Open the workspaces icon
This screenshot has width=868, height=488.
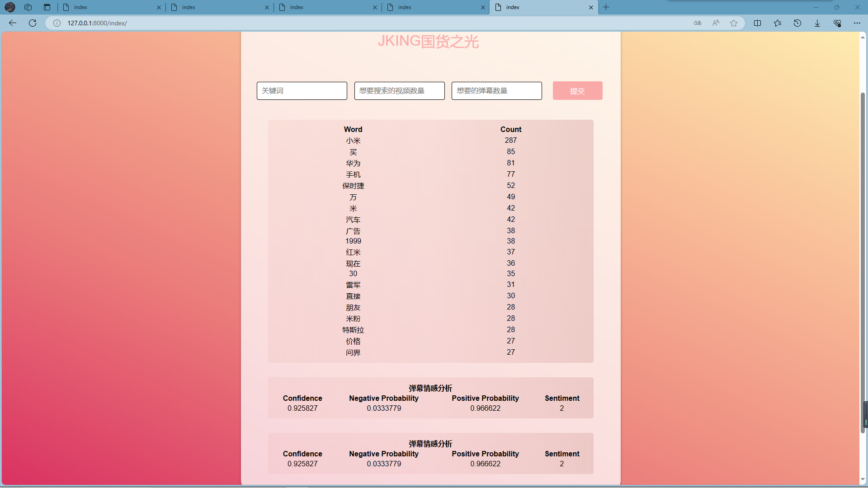(28, 7)
